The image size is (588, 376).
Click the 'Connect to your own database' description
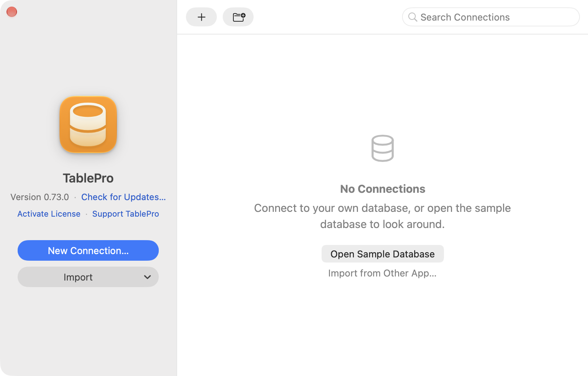[x=383, y=216]
